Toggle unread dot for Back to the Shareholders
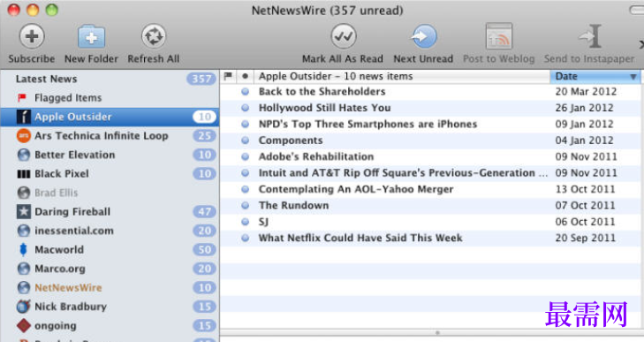The width and height of the screenshot is (644, 342). click(x=246, y=92)
